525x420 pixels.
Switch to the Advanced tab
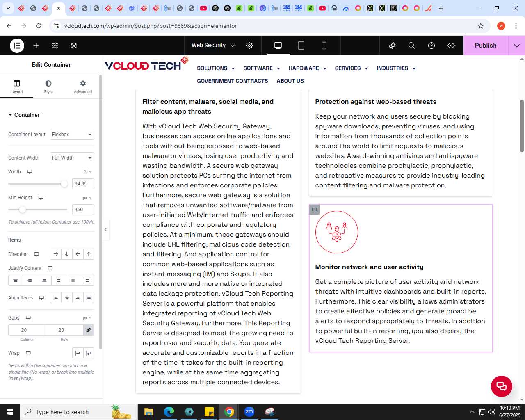coord(83,87)
